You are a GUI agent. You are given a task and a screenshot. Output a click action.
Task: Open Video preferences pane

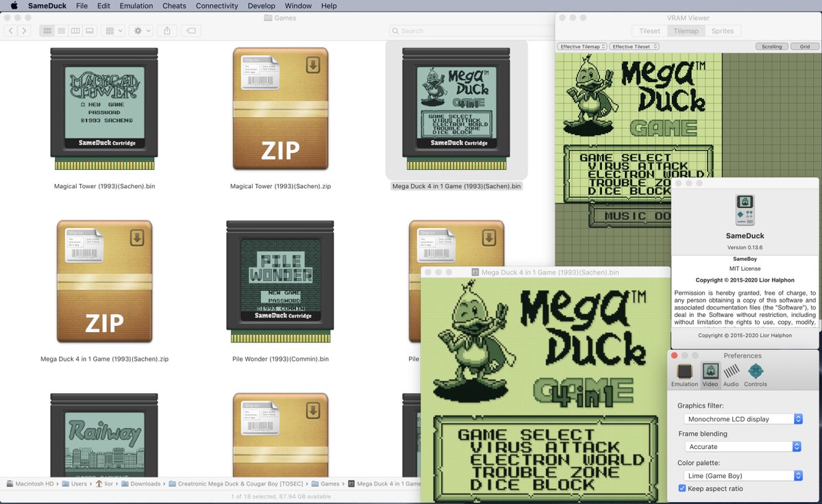coord(710,375)
